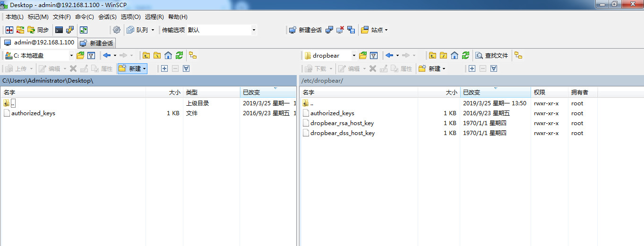Open the remote panel filter icon
Viewport: 644px width, 246px height.
click(x=373, y=55)
